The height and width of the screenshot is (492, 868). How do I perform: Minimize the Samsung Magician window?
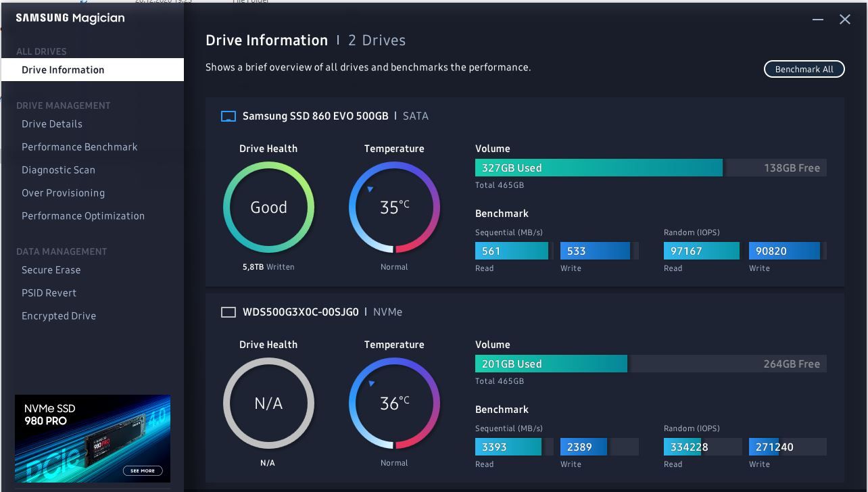click(818, 20)
